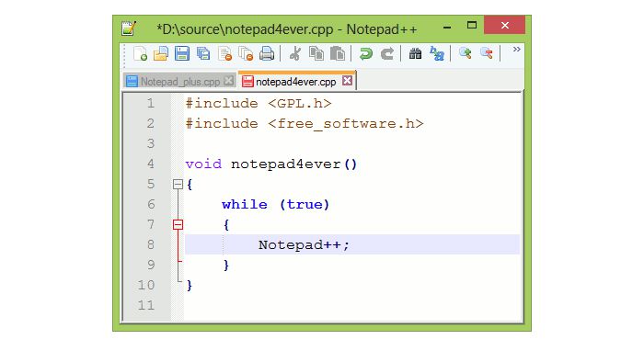Open Replace with the toolbar icon
The height and width of the screenshot is (362, 644).
pyautogui.click(x=437, y=53)
